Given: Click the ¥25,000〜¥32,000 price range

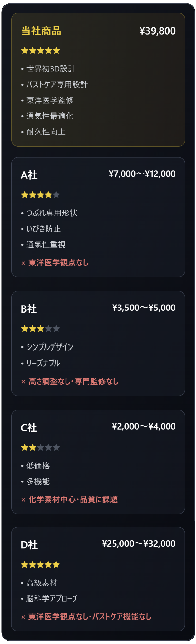Looking at the screenshot, I should click(x=139, y=544).
